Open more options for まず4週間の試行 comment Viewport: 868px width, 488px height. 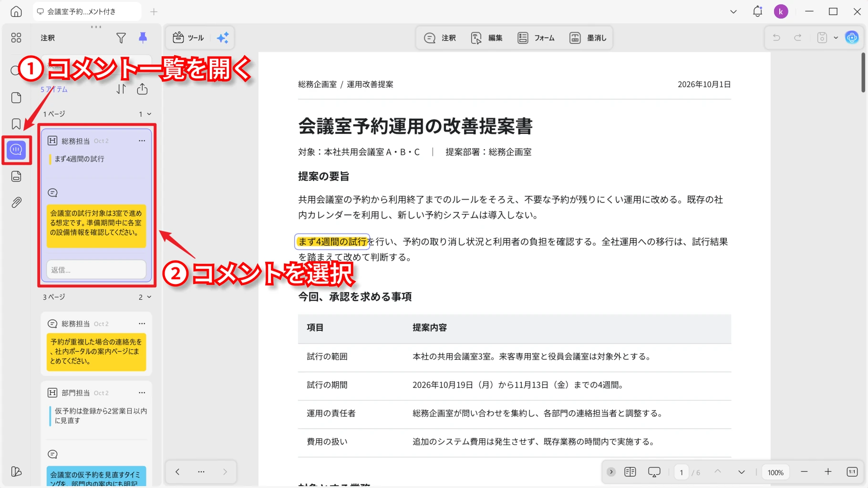pyautogui.click(x=142, y=141)
